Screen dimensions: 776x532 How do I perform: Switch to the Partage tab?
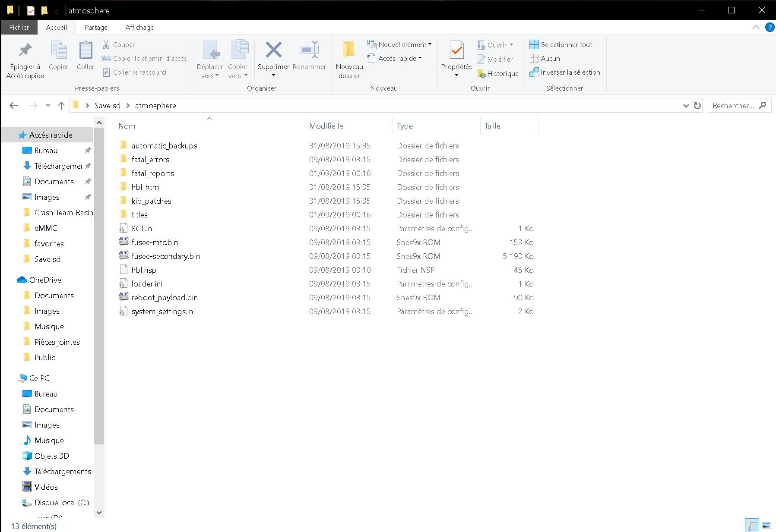pyautogui.click(x=96, y=27)
